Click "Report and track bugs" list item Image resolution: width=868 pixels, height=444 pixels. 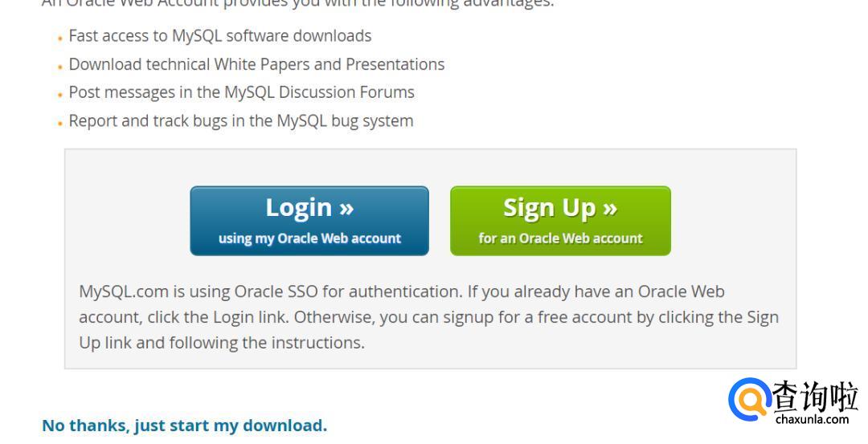(241, 121)
